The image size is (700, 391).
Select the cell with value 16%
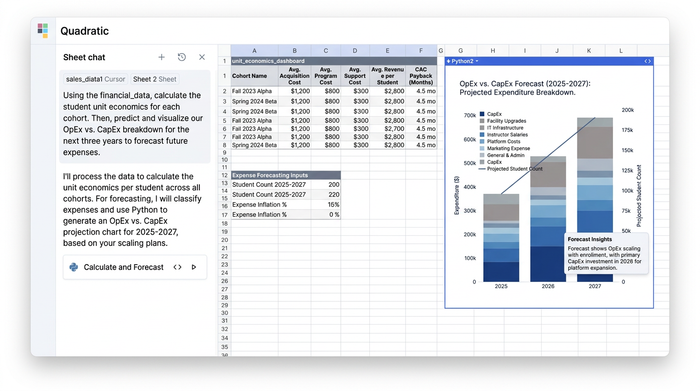click(x=326, y=204)
